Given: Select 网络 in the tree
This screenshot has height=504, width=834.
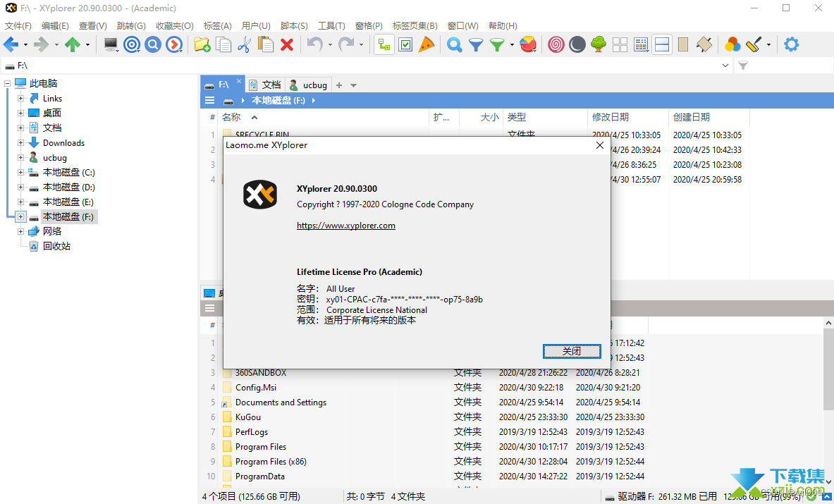Looking at the screenshot, I should pos(52,231).
